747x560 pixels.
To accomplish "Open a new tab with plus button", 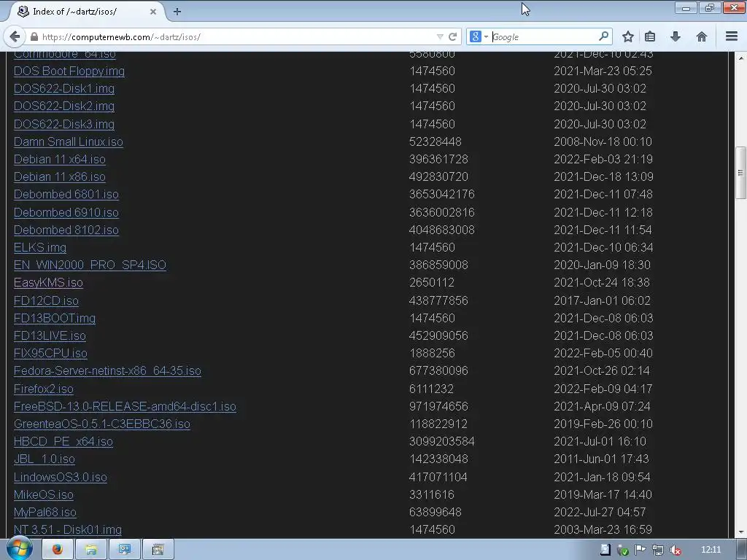I will pos(177,12).
